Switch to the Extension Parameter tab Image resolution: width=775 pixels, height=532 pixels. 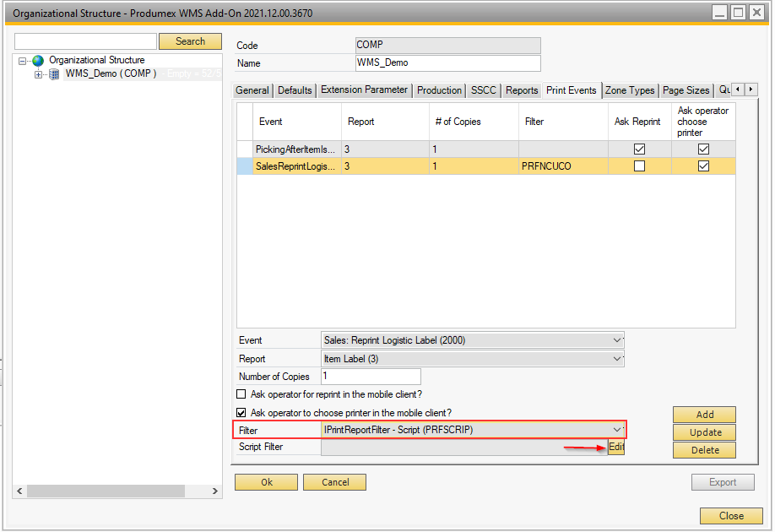[x=364, y=90]
